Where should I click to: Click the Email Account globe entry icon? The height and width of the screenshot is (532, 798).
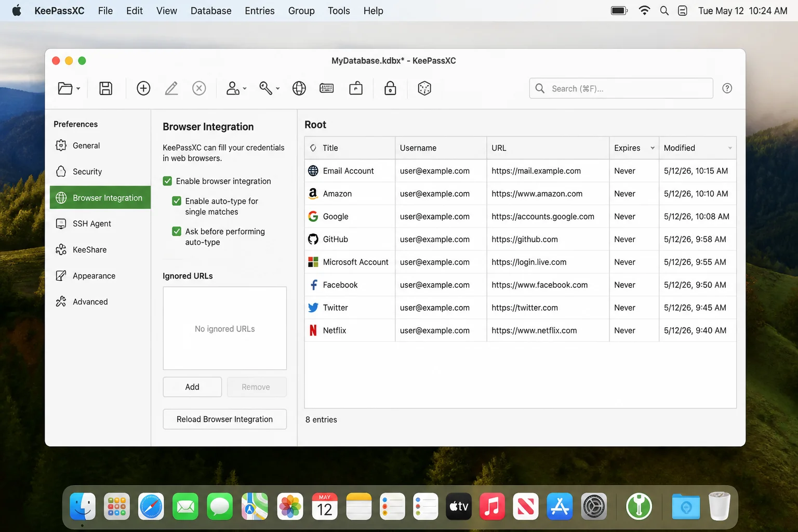coord(313,171)
